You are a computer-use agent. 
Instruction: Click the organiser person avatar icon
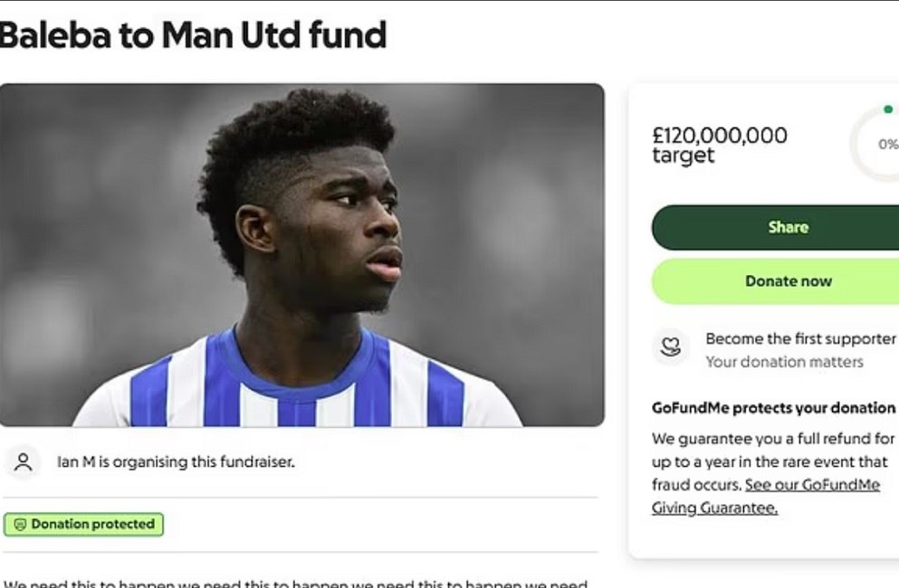[x=23, y=462]
